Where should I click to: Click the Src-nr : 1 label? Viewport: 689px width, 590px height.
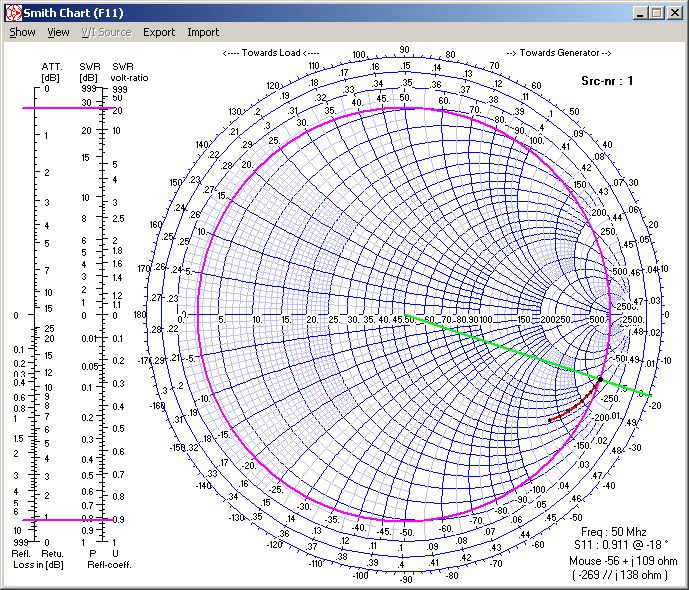click(607, 81)
